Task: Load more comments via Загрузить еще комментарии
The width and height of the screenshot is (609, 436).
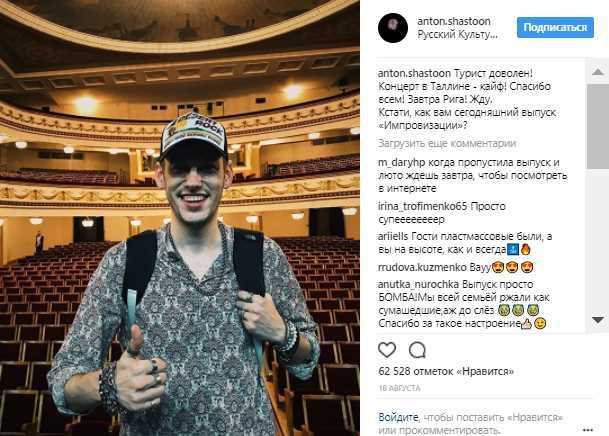Action: point(447,143)
